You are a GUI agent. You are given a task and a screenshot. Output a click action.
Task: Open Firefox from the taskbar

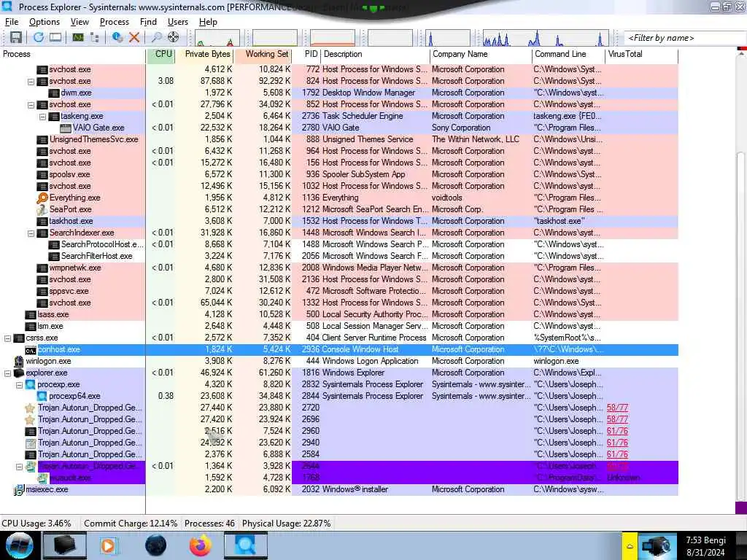[x=200, y=545]
